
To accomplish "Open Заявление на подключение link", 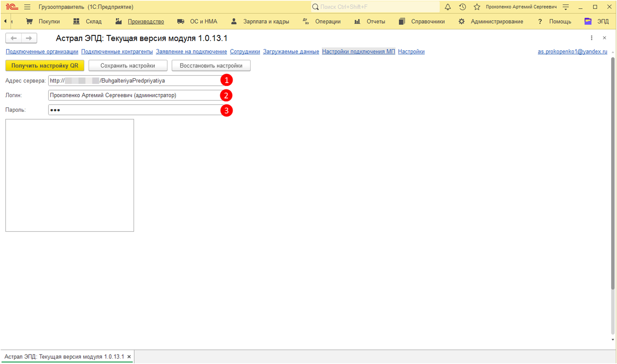I will [x=191, y=51].
